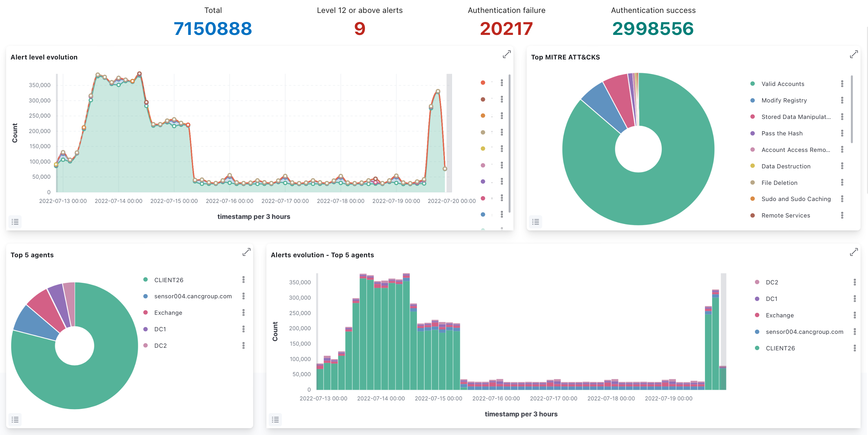Click the Stored Data Manipulation pink color dot
This screenshot has height=435, width=868.
pos(752,117)
